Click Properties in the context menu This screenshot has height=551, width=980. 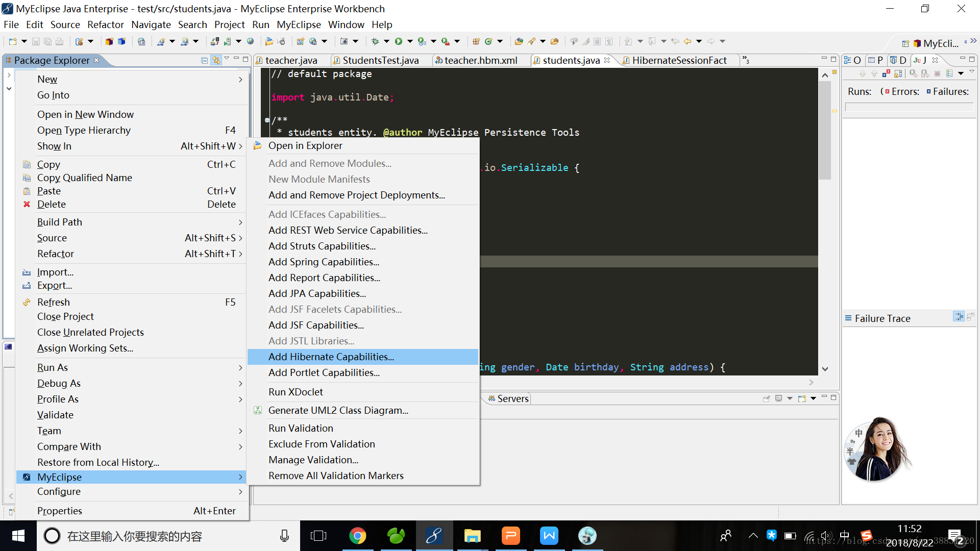click(x=132, y=511)
